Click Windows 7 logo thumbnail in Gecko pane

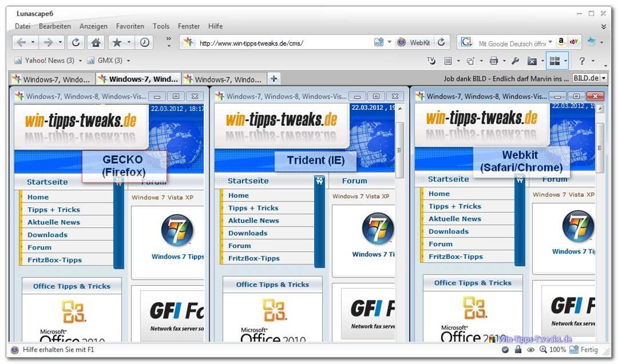point(177,230)
